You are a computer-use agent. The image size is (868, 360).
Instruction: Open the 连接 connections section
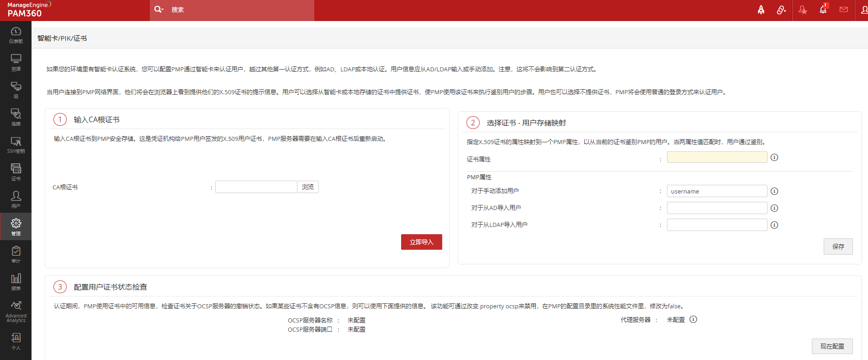(x=16, y=117)
